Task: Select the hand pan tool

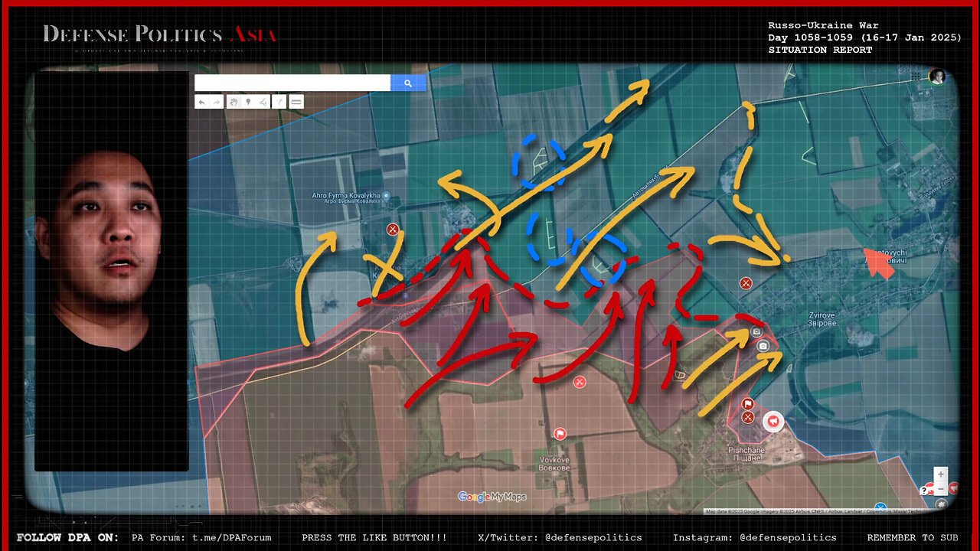Action: (234, 102)
